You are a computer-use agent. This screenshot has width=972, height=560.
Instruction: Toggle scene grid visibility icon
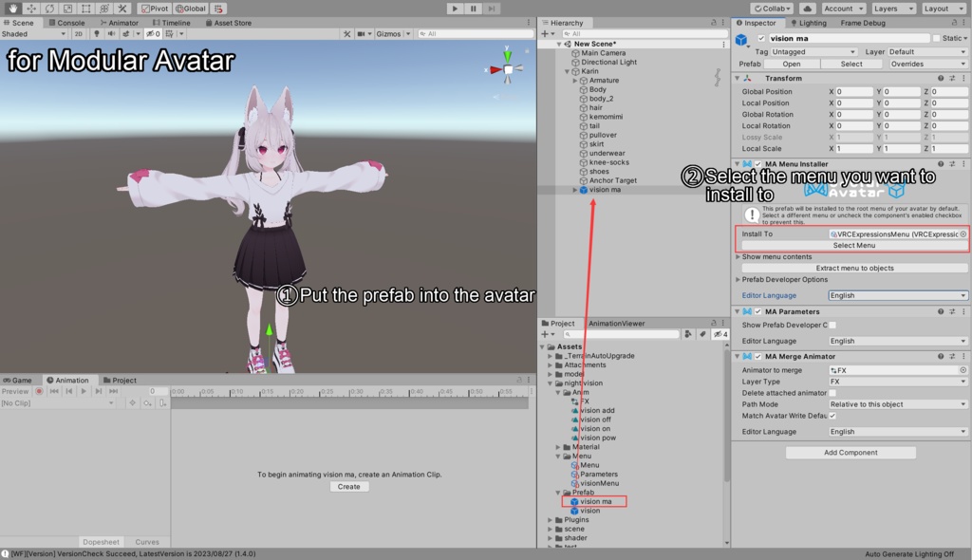(x=169, y=33)
